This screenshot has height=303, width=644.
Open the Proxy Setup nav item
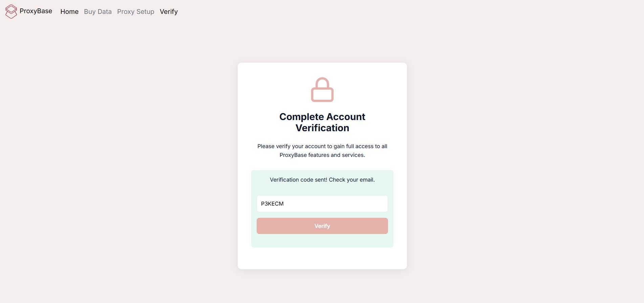point(136,11)
